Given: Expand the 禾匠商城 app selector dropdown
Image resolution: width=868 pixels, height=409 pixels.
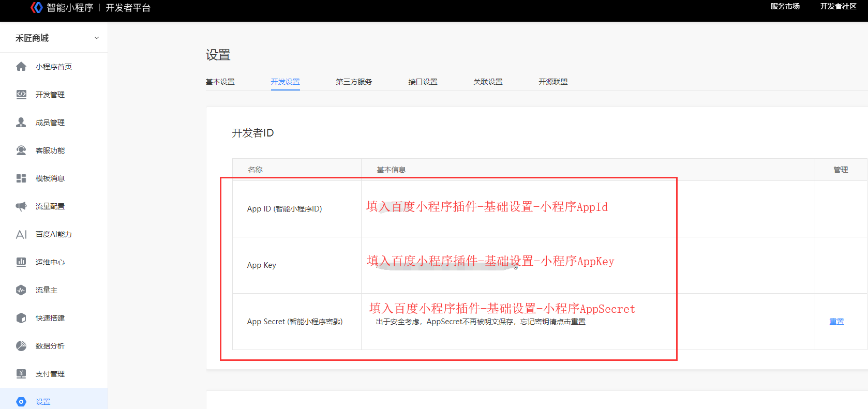Looking at the screenshot, I should 96,38.
